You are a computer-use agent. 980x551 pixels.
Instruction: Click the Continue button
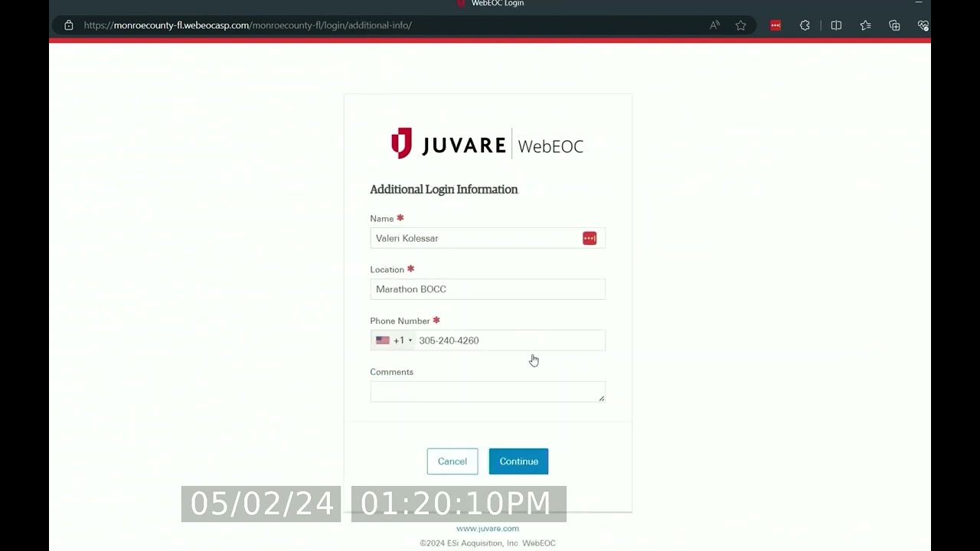[518, 461]
